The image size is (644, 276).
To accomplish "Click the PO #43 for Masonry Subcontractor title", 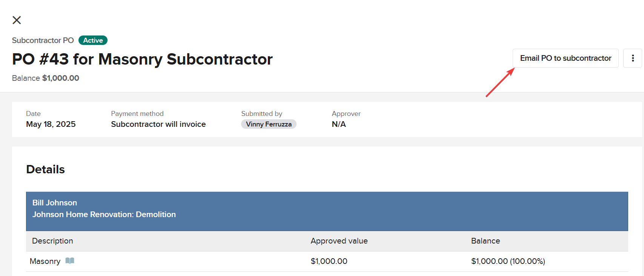I will tap(142, 59).
